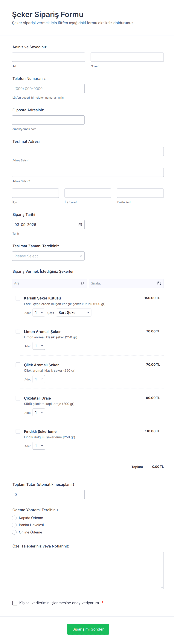Select Banka Havalesi radio button
Viewport: 174px width, 644px height.
(15, 525)
